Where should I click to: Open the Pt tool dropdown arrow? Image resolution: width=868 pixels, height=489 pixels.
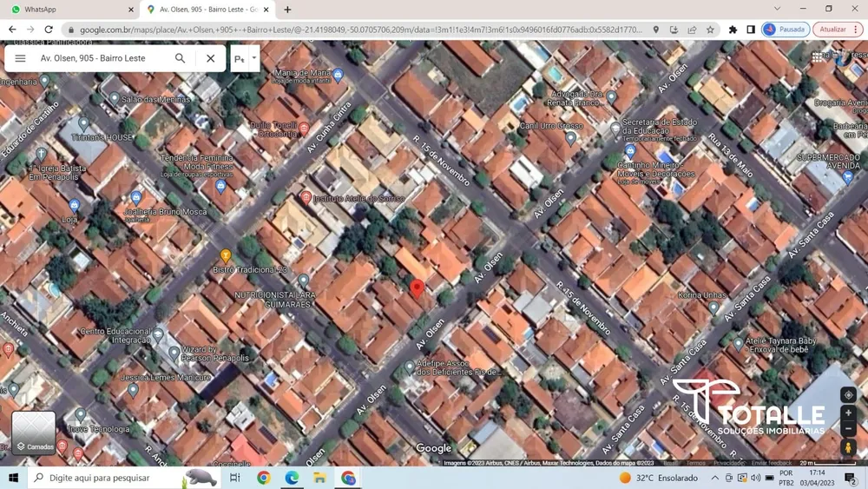tap(254, 57)
